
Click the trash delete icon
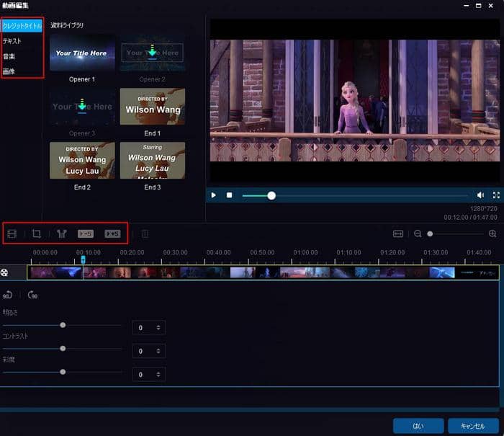(x=145, y=233)
